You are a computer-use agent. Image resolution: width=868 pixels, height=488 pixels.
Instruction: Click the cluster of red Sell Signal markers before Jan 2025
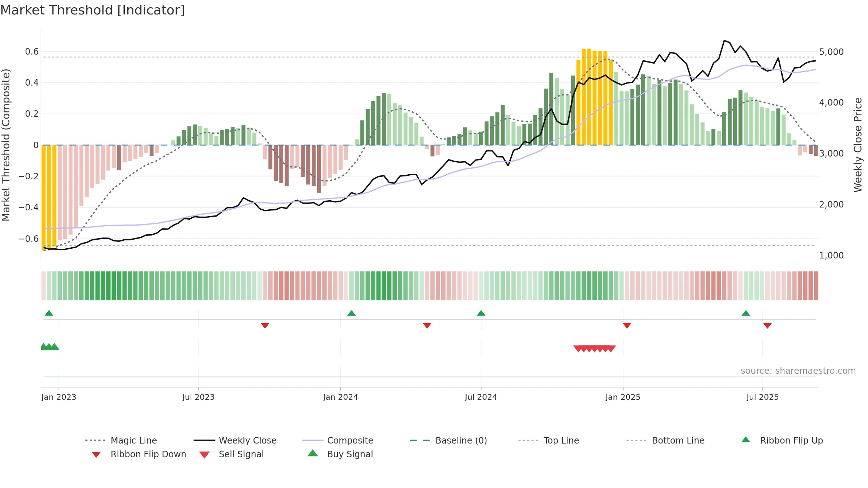(x=595, y=348)
